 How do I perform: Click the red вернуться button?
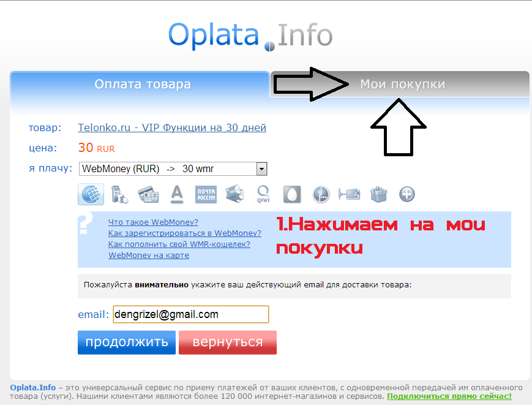pos(228,343)
